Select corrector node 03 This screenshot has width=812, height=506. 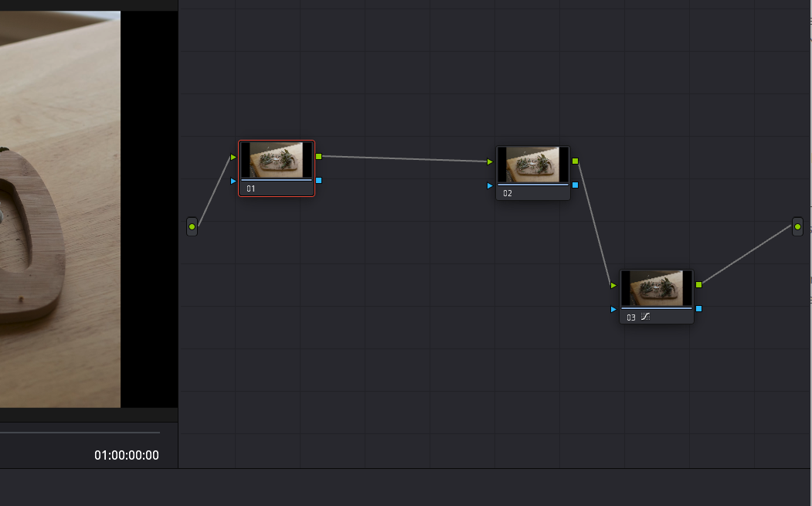657,289
